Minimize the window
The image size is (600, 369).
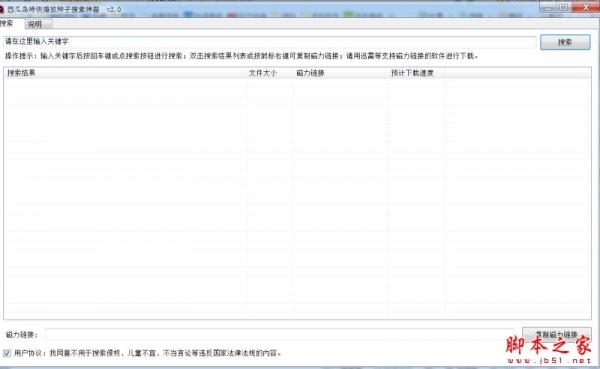548,8
